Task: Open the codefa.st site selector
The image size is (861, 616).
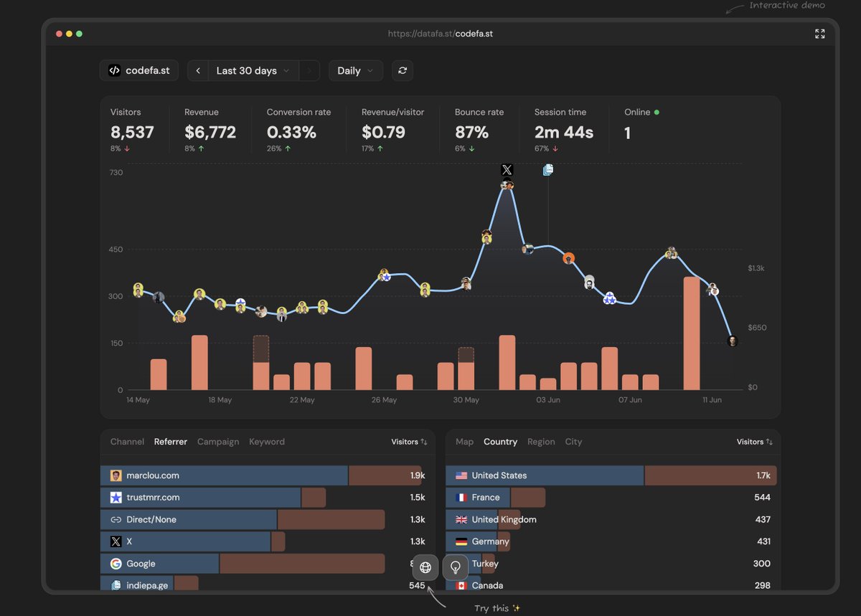Action: [x=138, y=70]
